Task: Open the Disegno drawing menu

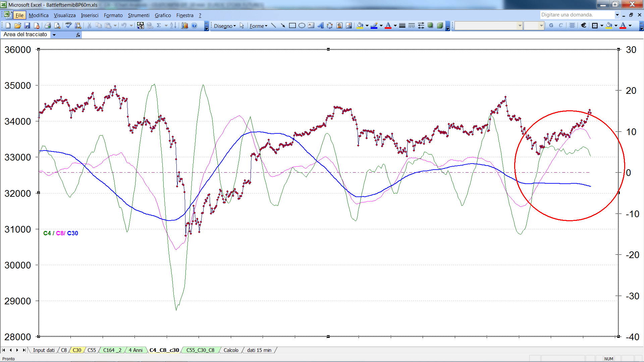Action: [225, 26]
